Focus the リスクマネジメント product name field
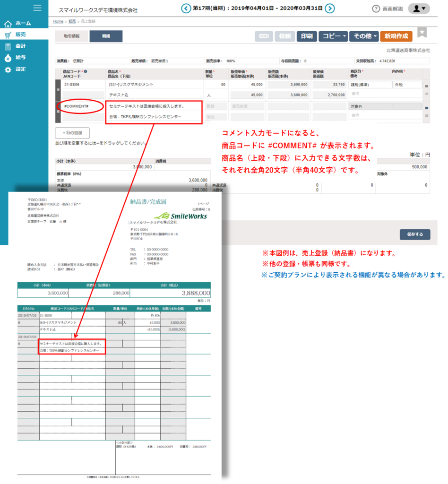This screenshot has width=448, height=484. tap(154, 85)
